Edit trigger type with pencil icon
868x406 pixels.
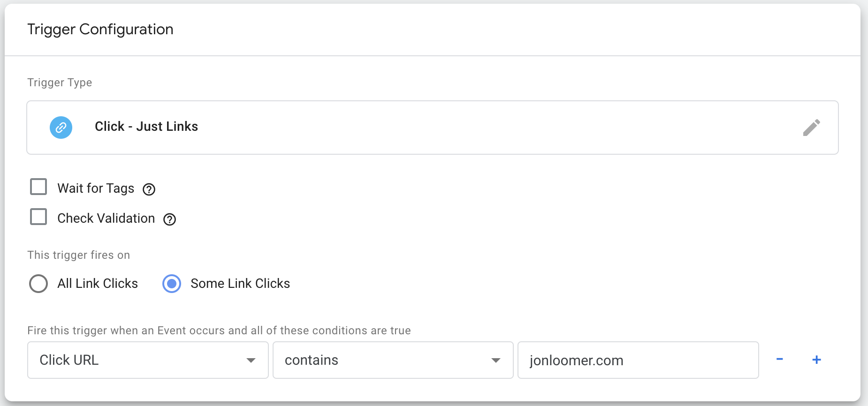(x=811, y=128)
